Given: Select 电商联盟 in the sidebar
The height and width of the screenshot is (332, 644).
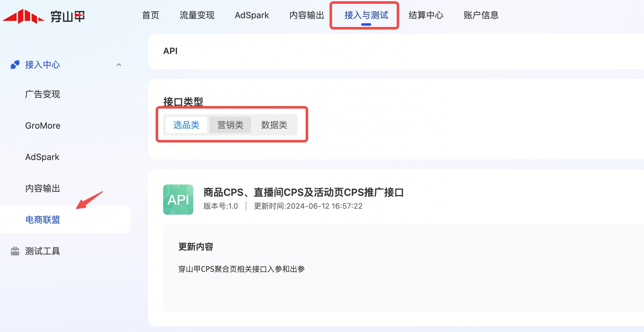Looking at the screenshot, I should [x=43, y=220].
